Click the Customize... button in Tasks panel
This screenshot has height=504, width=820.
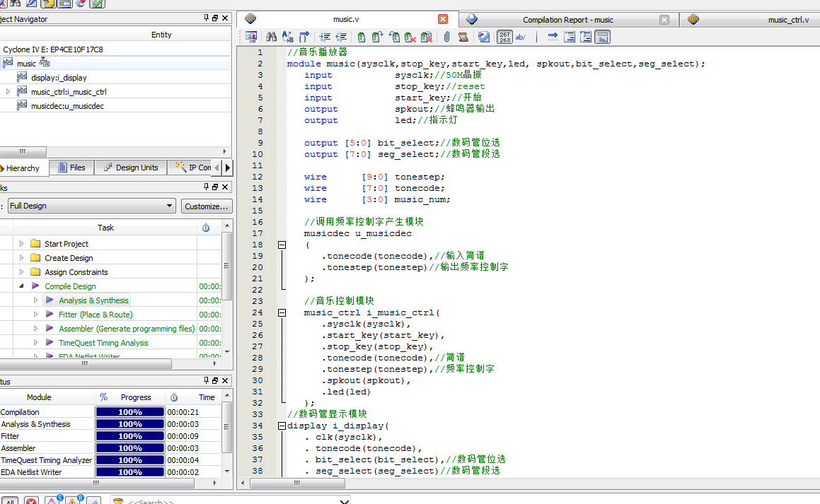pos(207,206)
